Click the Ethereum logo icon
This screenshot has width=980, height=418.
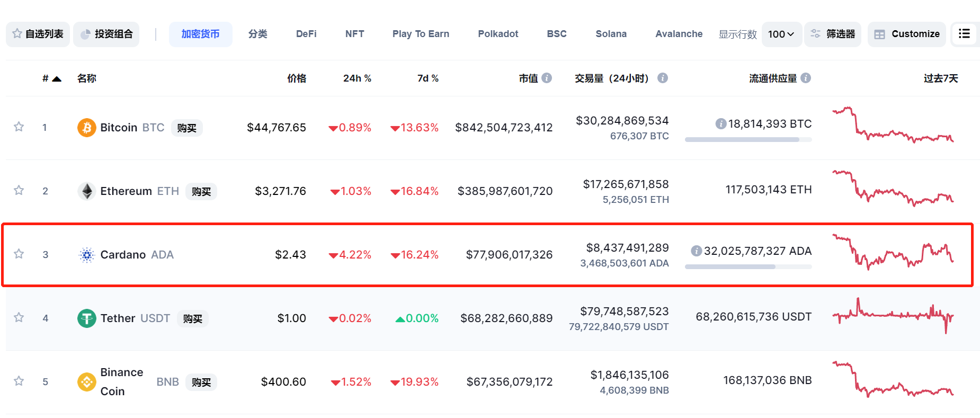[87, 191]
